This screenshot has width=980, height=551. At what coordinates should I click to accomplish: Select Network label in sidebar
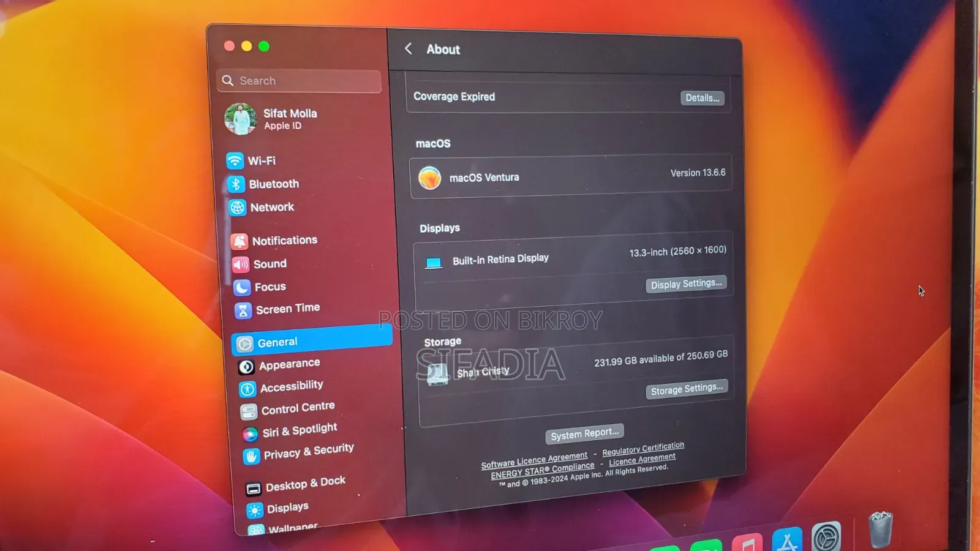coord(272,207)
